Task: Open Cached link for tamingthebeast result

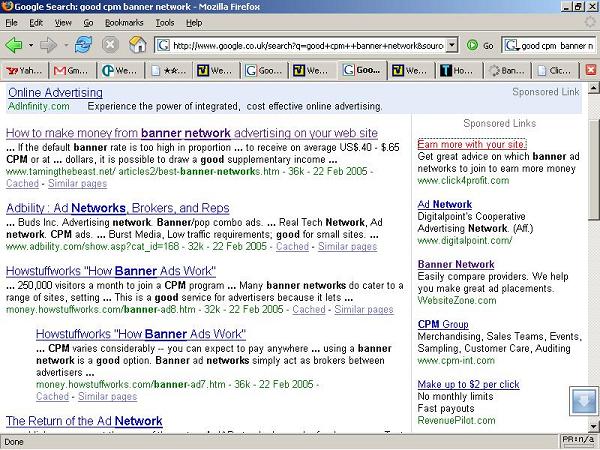Action: 22,184
